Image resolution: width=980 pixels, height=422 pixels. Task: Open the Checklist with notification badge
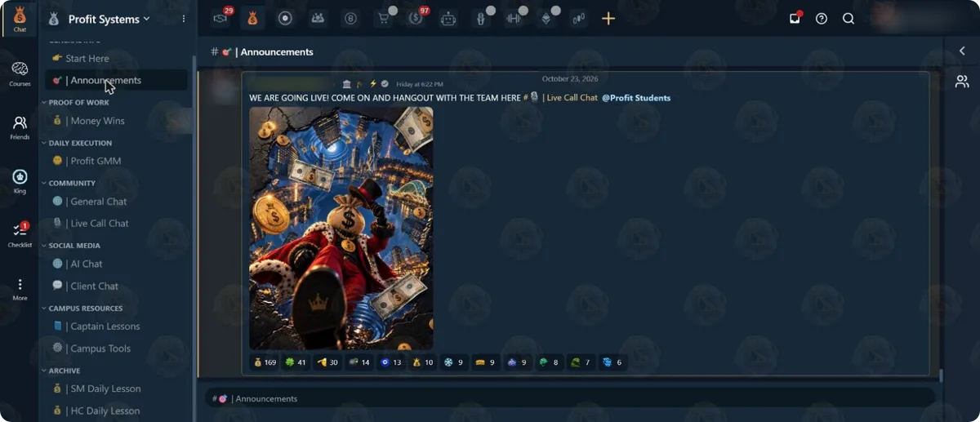pos(20,235)
